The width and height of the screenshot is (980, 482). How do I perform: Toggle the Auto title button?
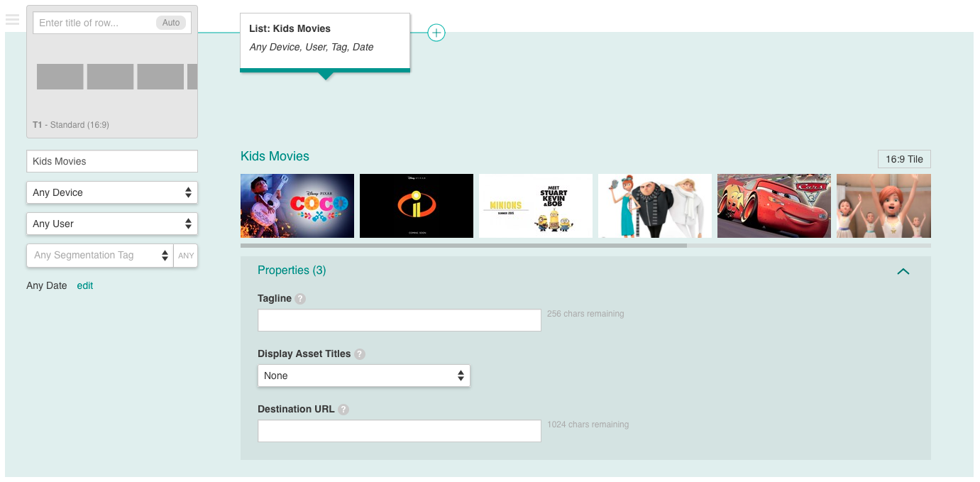pyautogui.click(x=171, y=23)
